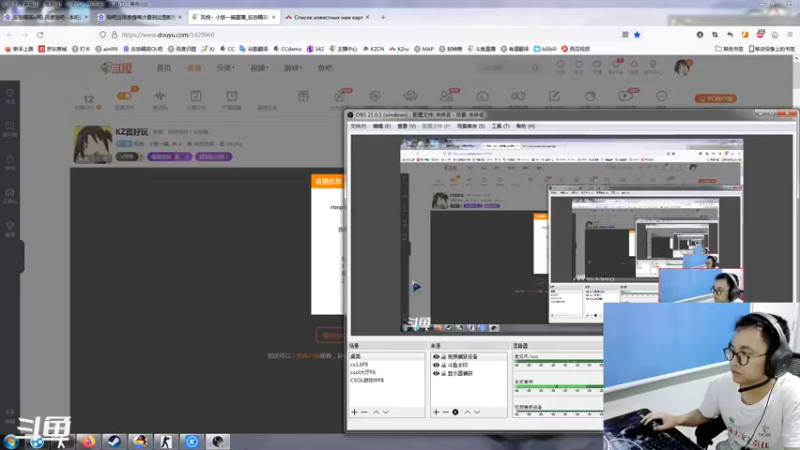Add a new scene with plus icon
The height and width of the screenshot is (450, 800).
coord(354,412)
